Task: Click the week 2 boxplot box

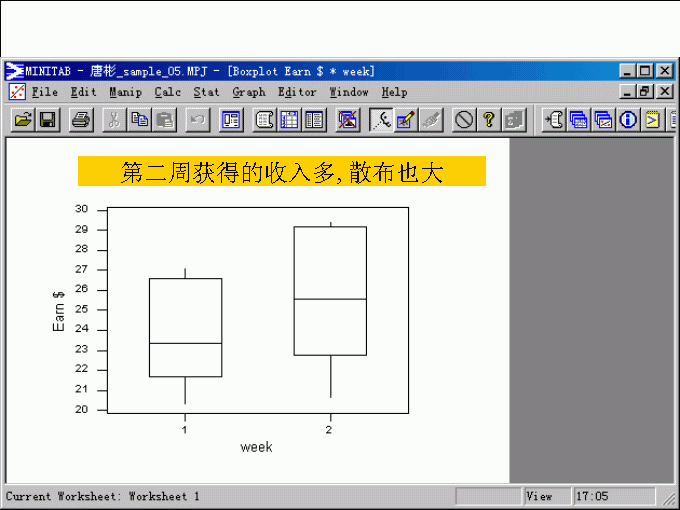Action: pos(329,290)
